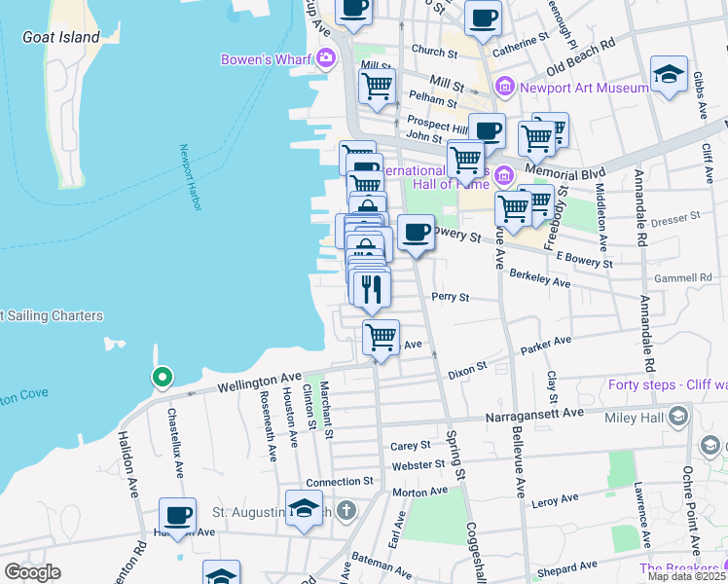728x584 pixels.
Task: Click the coffee shop marker on Bowery St
Action: (416, 234)
